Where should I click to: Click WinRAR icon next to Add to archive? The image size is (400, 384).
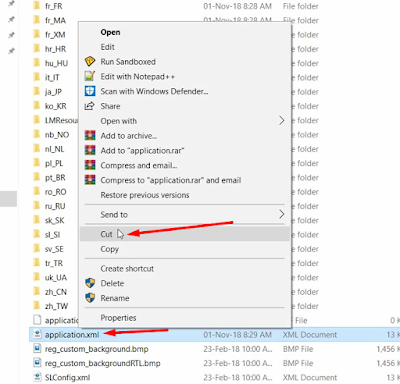pos(90,136)
